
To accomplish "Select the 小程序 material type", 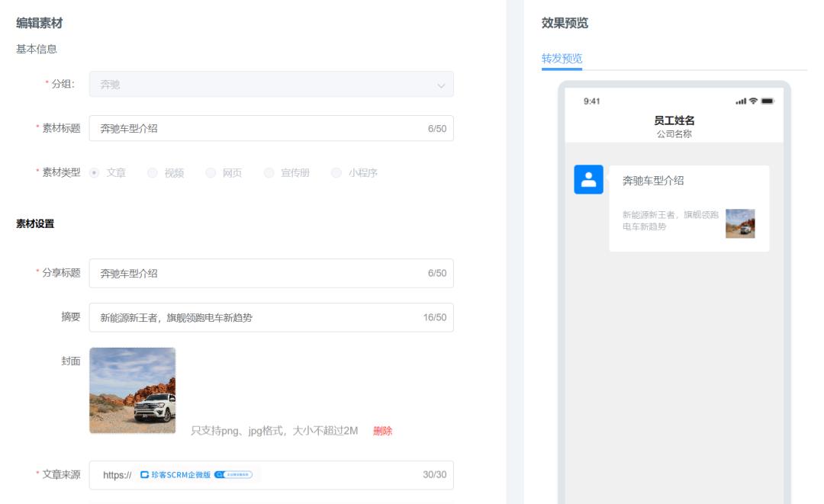I will pyautogui.click(x=334, y=174).
